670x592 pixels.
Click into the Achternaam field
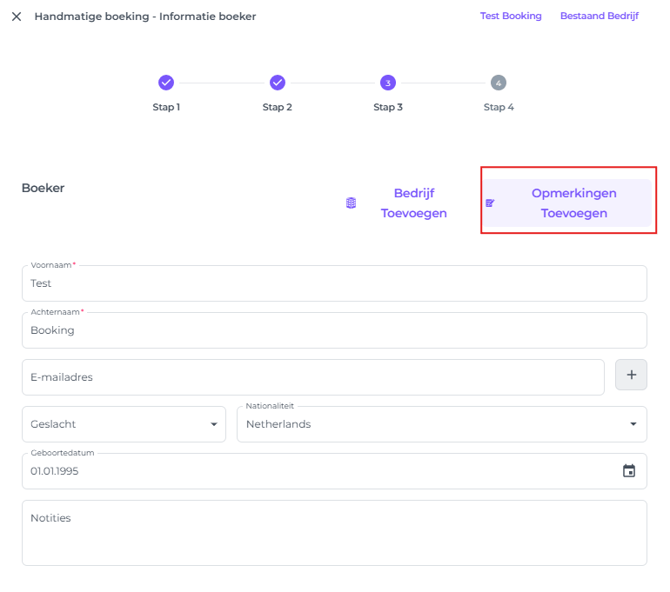(x=334, y=330)
